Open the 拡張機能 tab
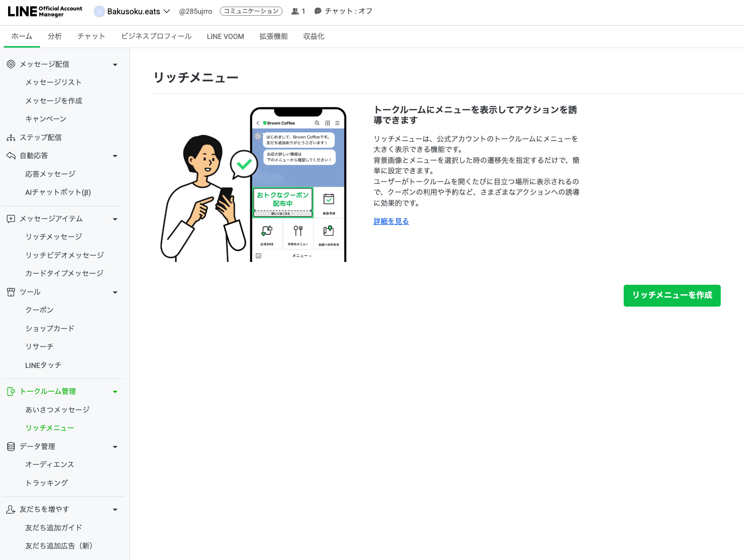Image resolution: width=745 pixels, height=560 pixels. [274, 37]
